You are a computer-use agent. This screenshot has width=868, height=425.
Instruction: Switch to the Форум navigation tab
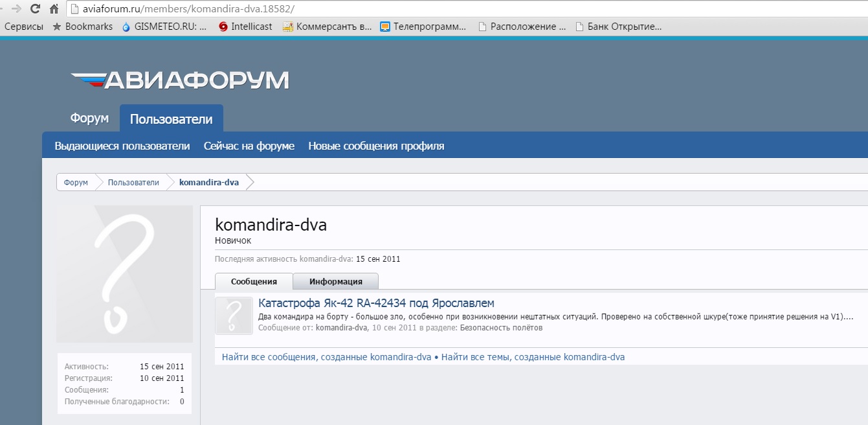pos(89,119)
